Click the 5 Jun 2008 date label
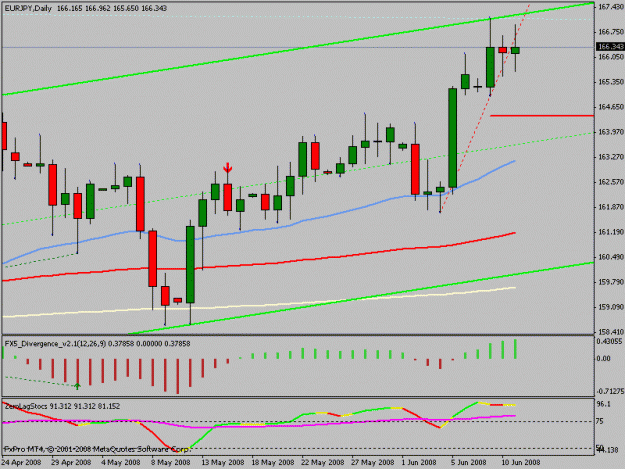The image size is (625, 469). pyautogui.click(x=469, y=462)
